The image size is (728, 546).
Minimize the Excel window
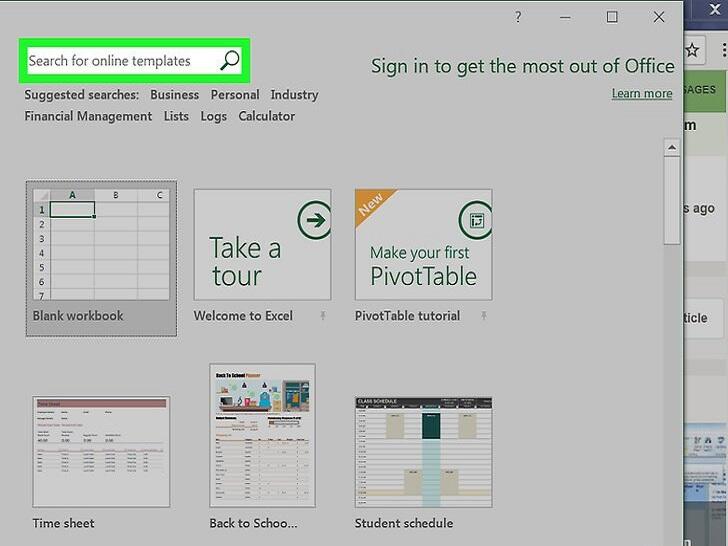click(x=565, y=18)
